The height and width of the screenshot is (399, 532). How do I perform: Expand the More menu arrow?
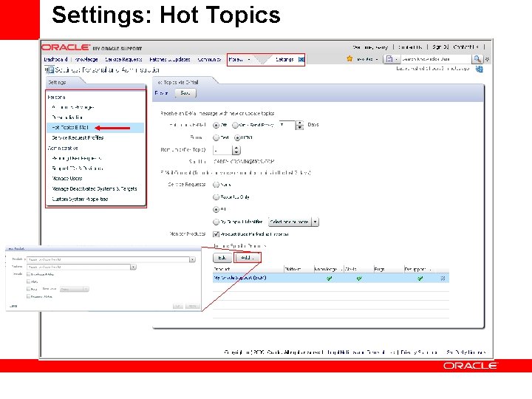coord(249,60)
